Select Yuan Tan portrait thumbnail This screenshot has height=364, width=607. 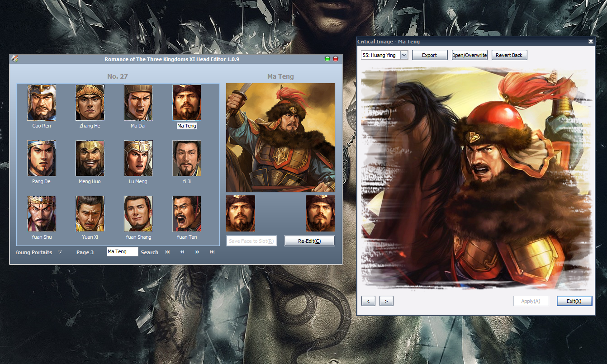[x=187, y=214]
